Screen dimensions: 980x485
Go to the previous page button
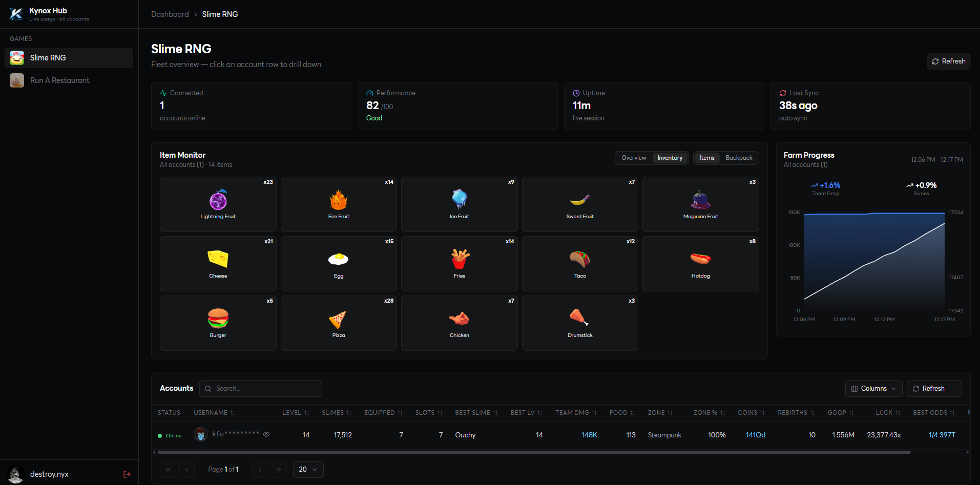pyautogui.click(x=186, y=470)
